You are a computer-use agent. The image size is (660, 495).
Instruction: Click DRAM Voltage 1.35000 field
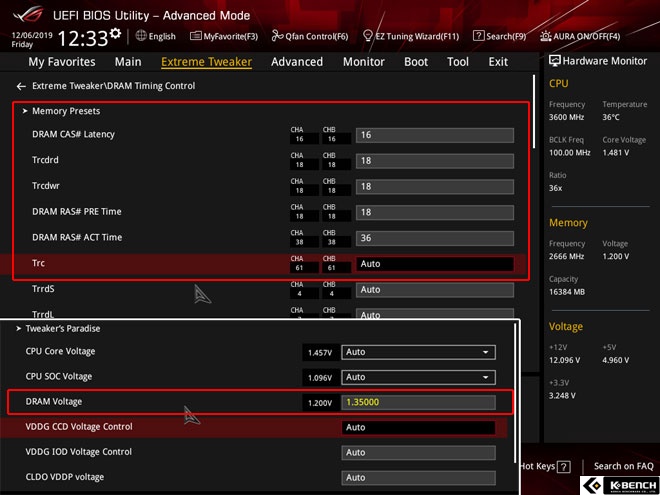418,402
